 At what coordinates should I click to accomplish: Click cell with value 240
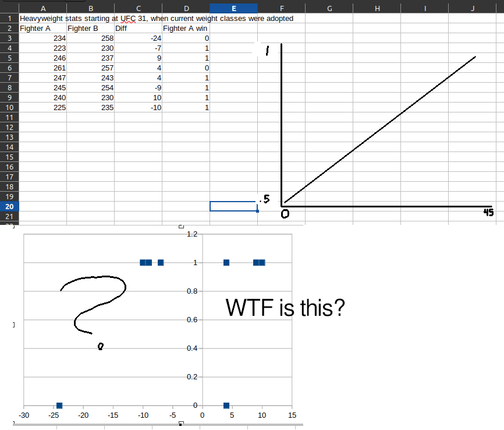tap(42, 97)
